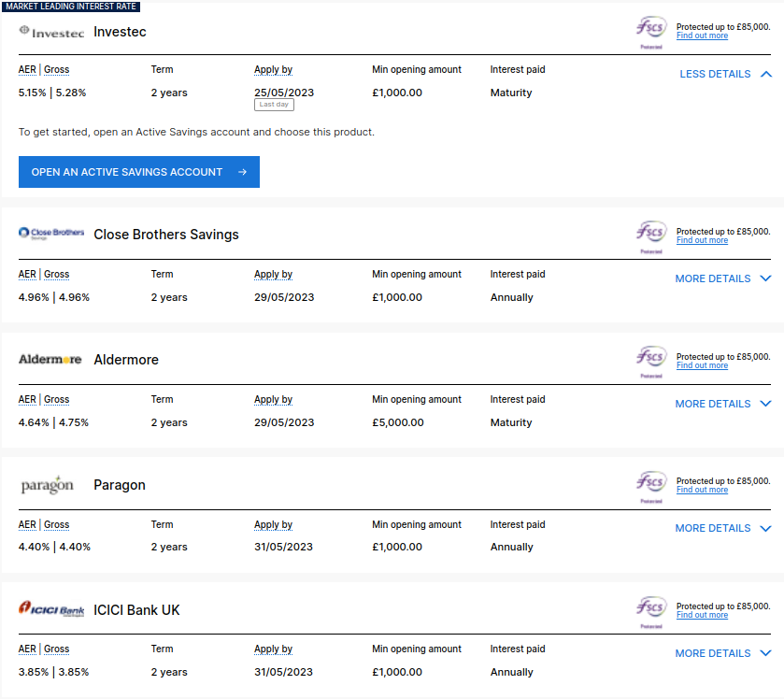The image size is (784, 699).
Task: Click Apply by label in Close Brothers card
Action: [273, 274]
